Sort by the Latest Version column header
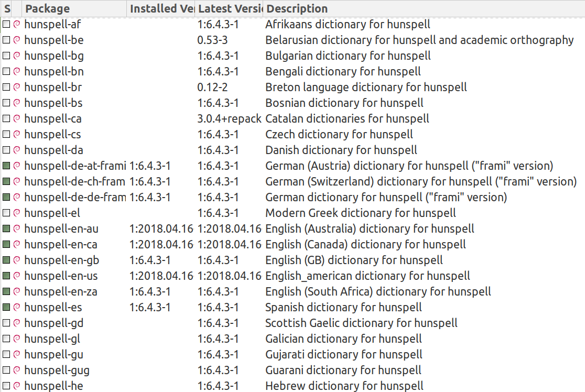 pyautogui.click(x=229, y=8)
